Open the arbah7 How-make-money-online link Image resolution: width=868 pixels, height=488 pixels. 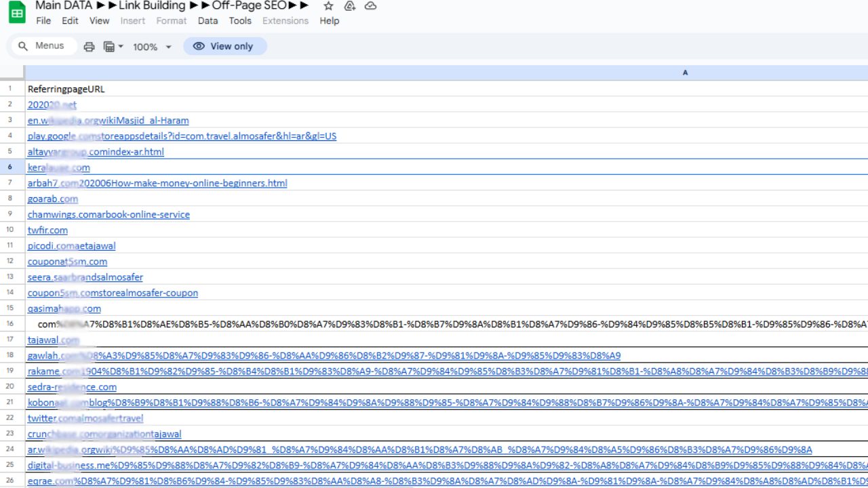point(157,183)
